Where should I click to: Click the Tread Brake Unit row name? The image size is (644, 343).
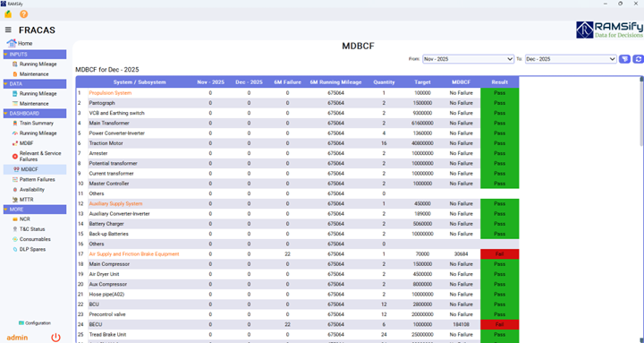107,335
